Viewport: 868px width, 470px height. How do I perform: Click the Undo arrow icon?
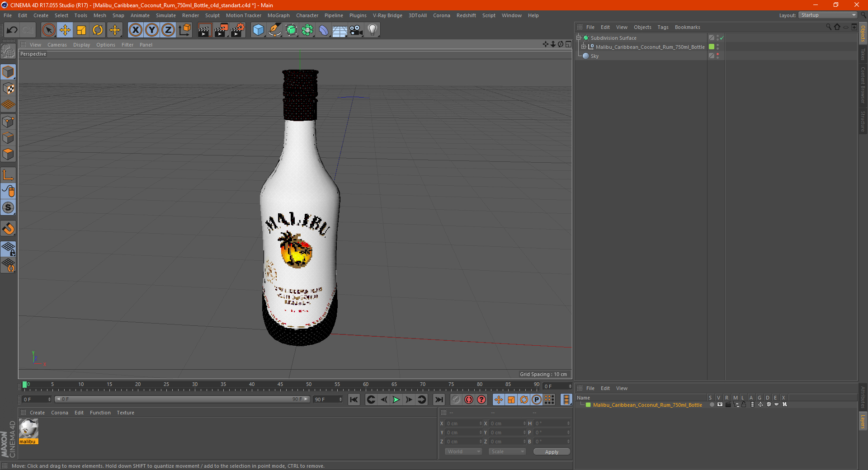pyautogui.click(x=12, y=30)
